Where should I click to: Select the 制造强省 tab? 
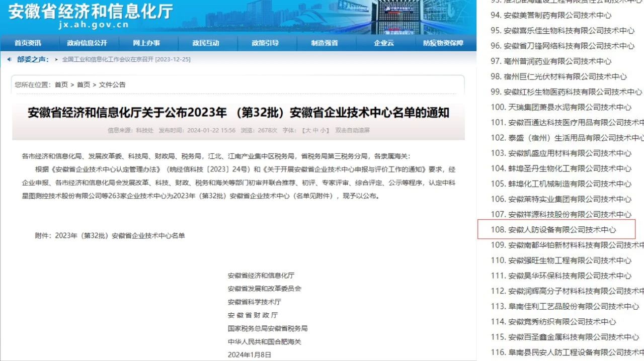[325, 43]
